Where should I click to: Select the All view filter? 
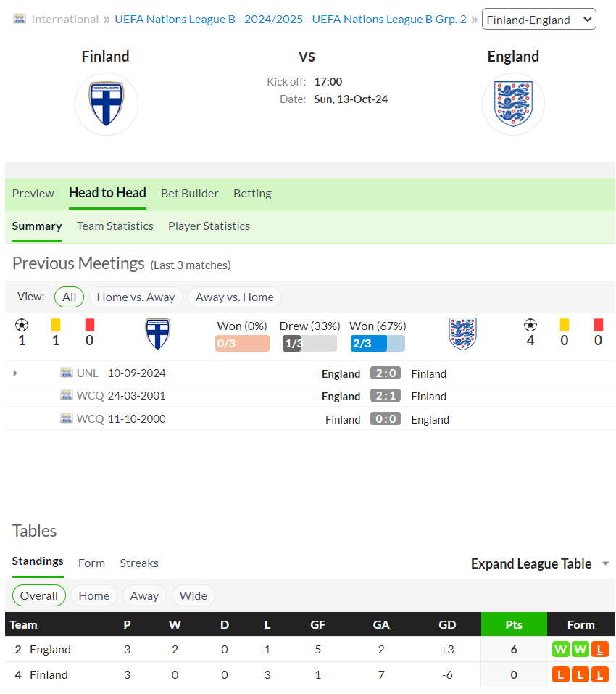coord(69,297)
